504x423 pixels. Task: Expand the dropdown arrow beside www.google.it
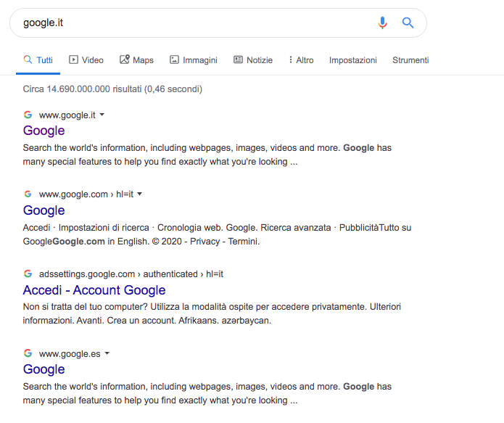[x=102, y=115]
